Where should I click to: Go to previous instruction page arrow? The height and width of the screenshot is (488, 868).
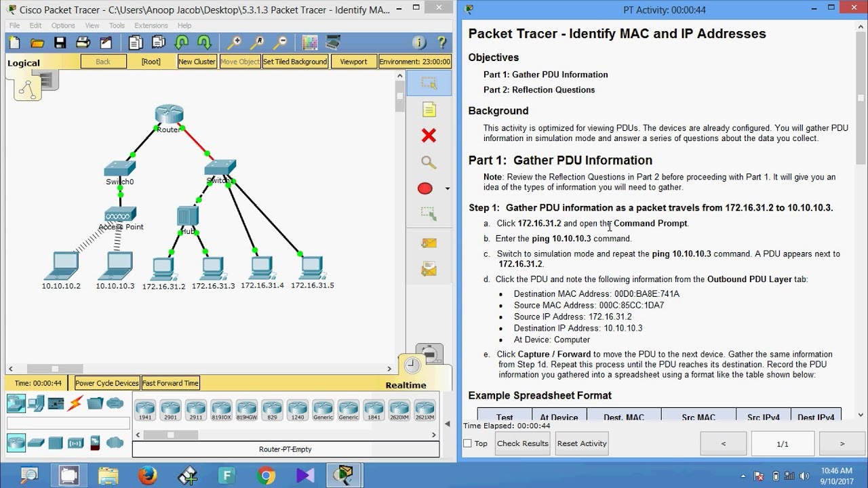pos(724,443)
